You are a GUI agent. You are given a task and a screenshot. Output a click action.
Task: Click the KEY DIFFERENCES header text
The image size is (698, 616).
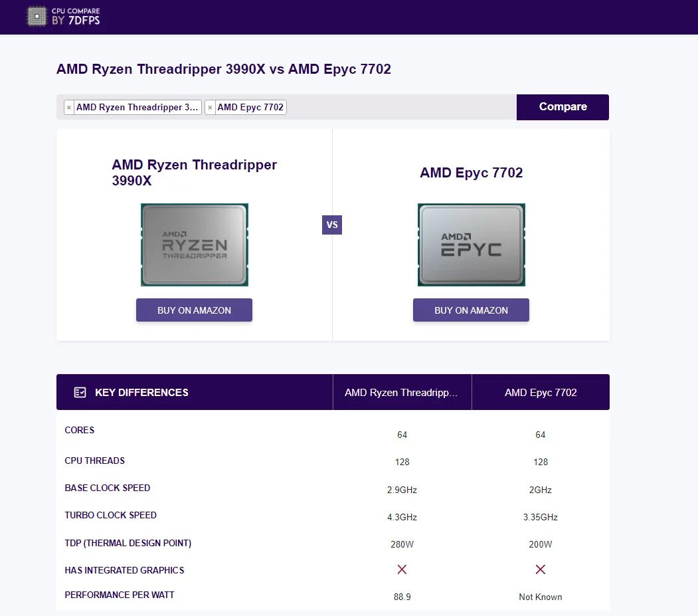pos(141,393)
